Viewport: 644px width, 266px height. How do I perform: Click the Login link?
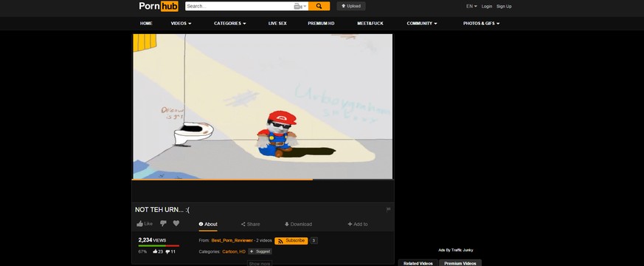487,6
